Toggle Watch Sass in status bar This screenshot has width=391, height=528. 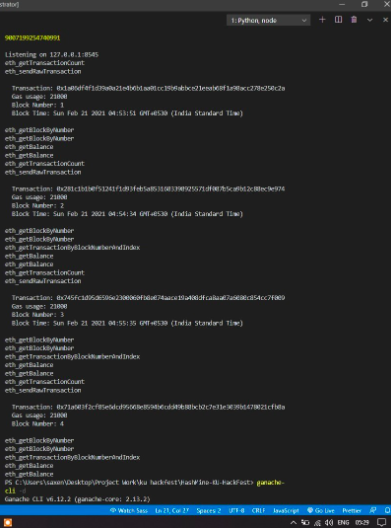pos(129,510)
